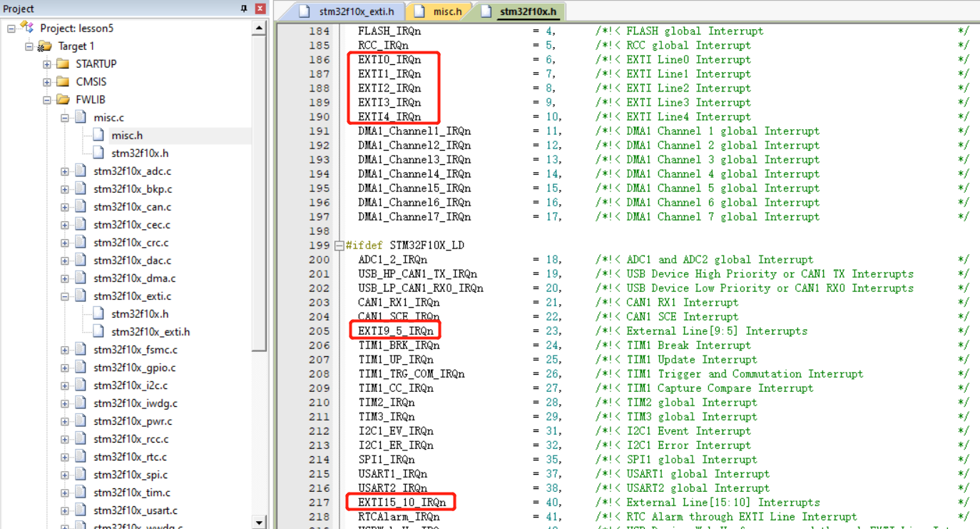
Task: Click the STARTUP folder icon
Action: 63,64
